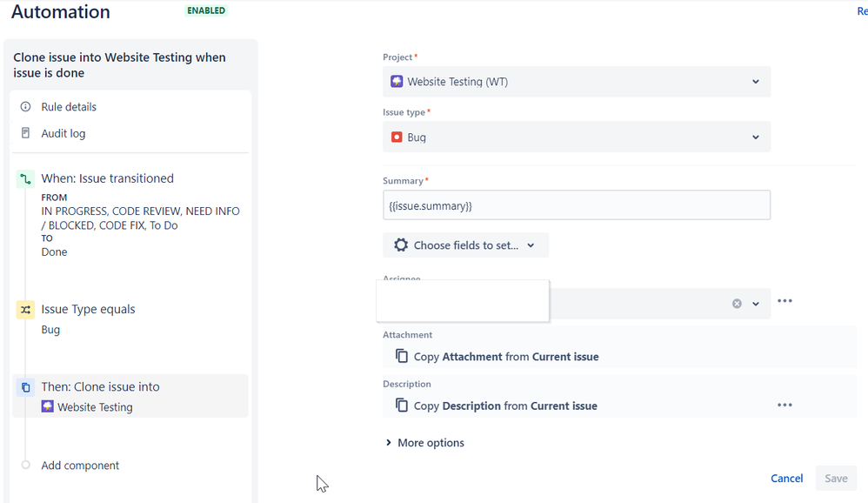Open Rule details info icon
Image resolution: width=868 pixels, height=503 pixels.
click(25, 106)
